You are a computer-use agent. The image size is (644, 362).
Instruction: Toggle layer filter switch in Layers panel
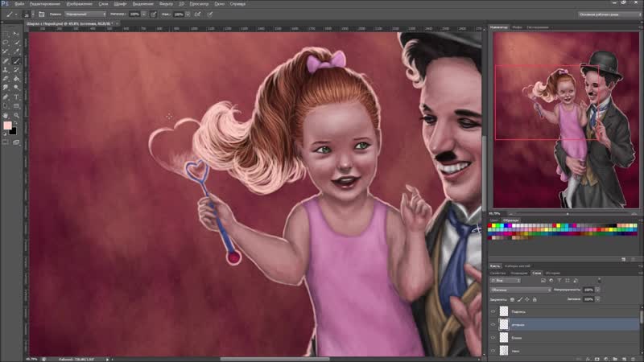(600, 280)
